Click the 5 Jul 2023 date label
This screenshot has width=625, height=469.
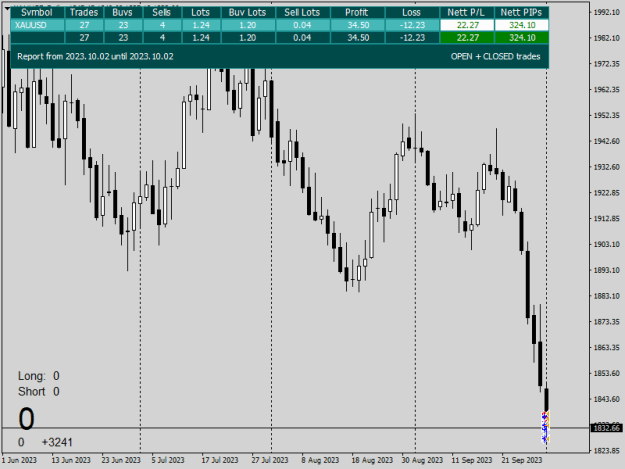[168, 460]
